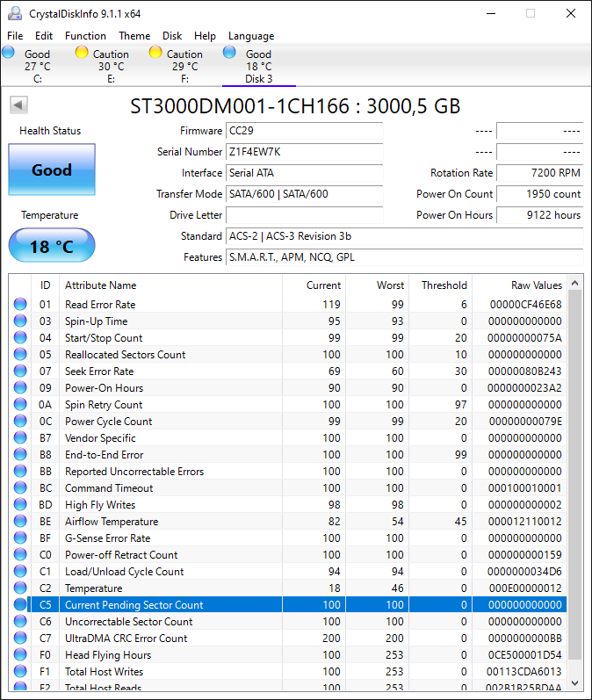Click the status orb of Spin Retry Count row
592x700 pixels.
20,404
